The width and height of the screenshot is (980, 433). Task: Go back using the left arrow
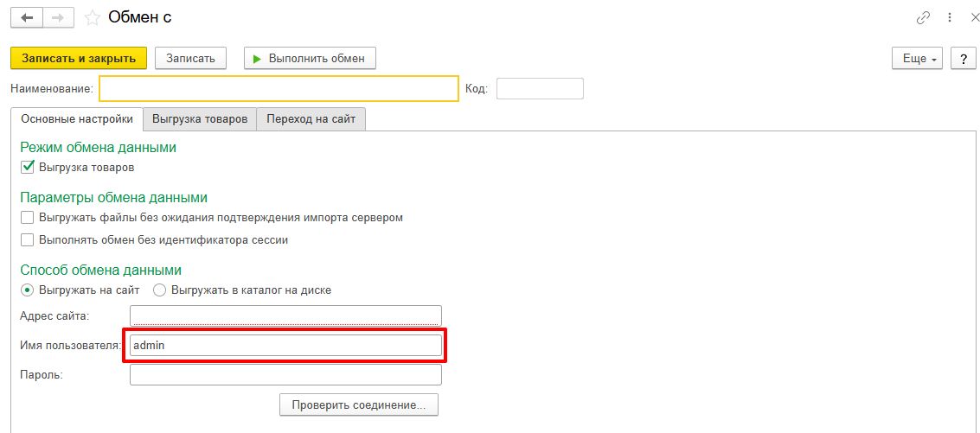tap(29, 17)
